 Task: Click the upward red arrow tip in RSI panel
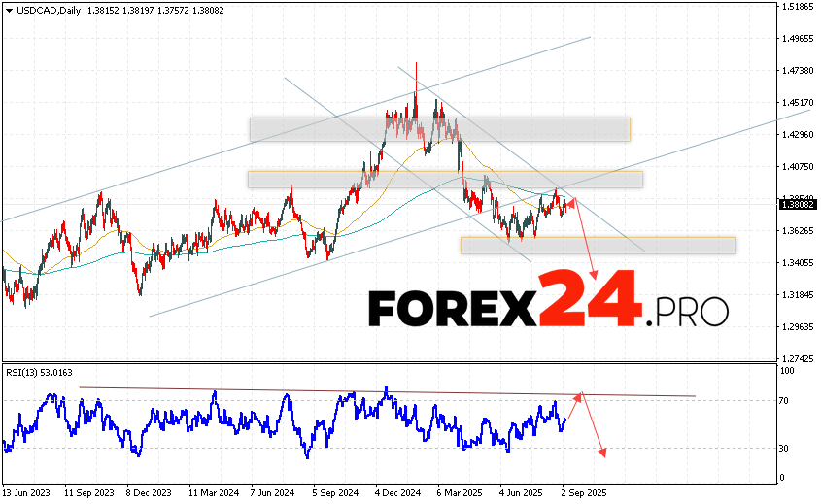[x=581, y=393]
